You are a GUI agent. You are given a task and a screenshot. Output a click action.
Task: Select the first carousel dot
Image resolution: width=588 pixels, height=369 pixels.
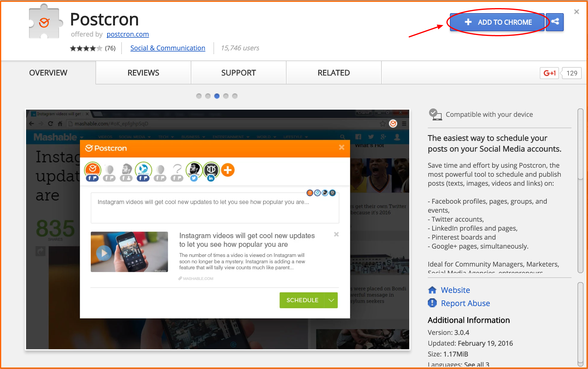[x=199, y=96]
